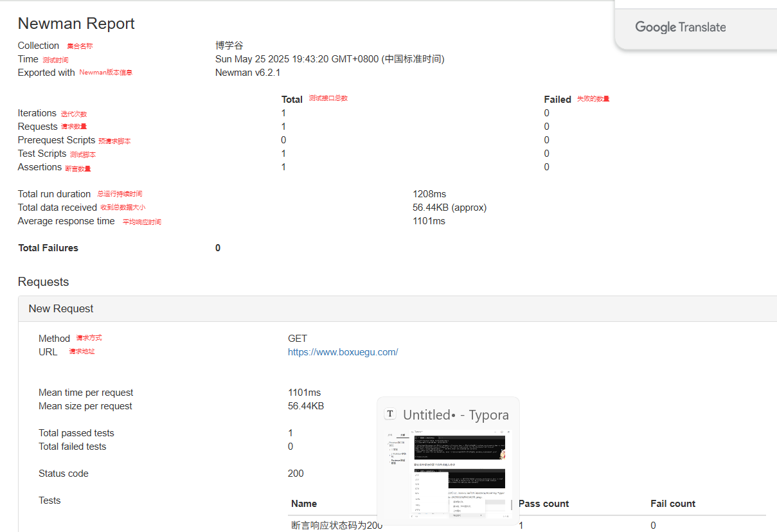Viewport: 777px width, 532px height.
Task: Click the Newman Report page title
Action: [x=76, y=23]
